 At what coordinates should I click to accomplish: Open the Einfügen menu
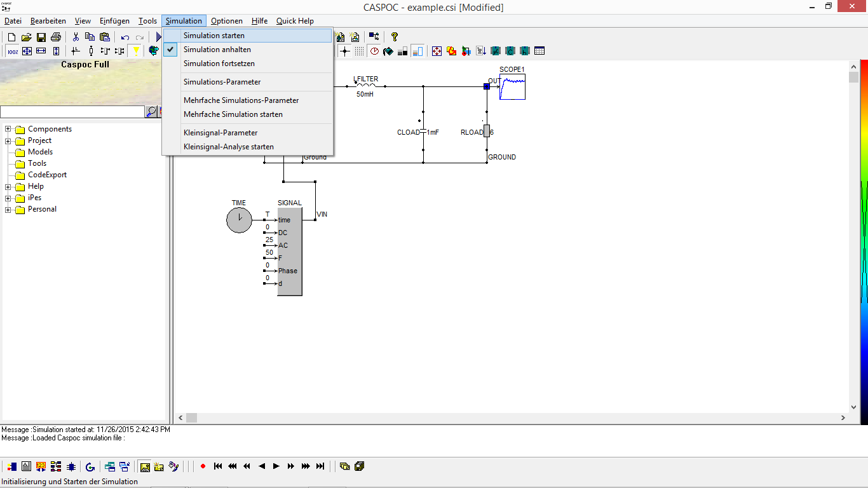pos(114,21)
